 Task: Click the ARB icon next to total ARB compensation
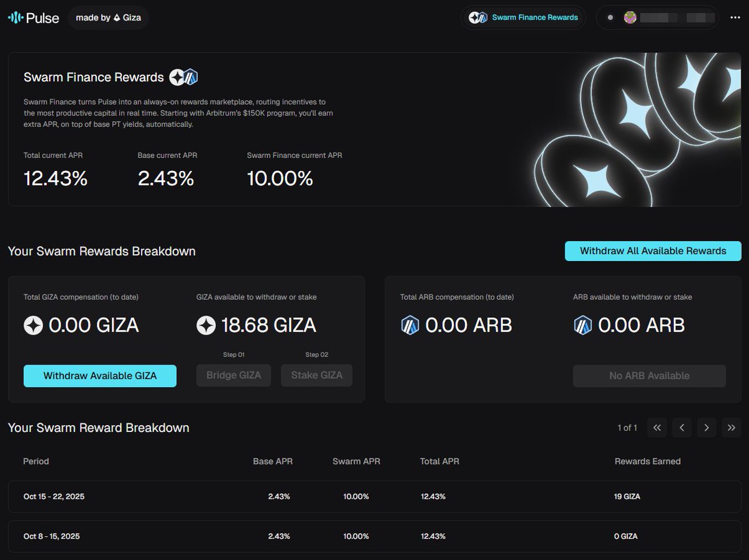click(x=410, y=325)
